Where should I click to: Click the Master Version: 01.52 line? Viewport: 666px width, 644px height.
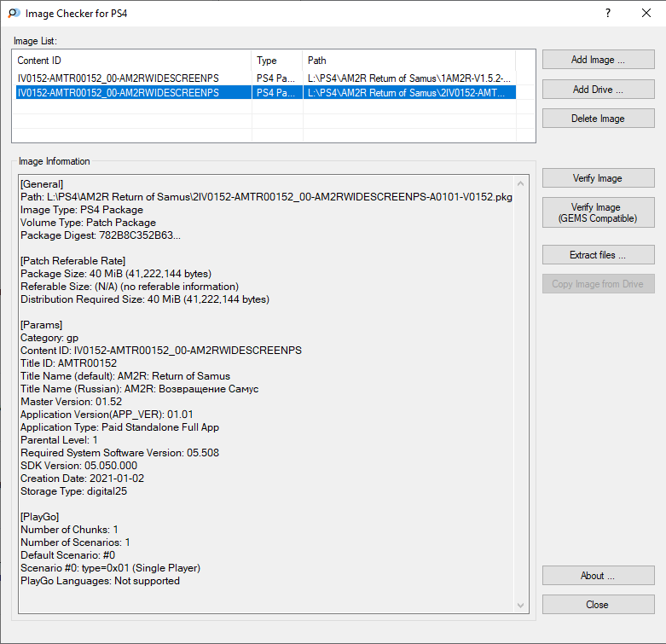coord(72,402)
